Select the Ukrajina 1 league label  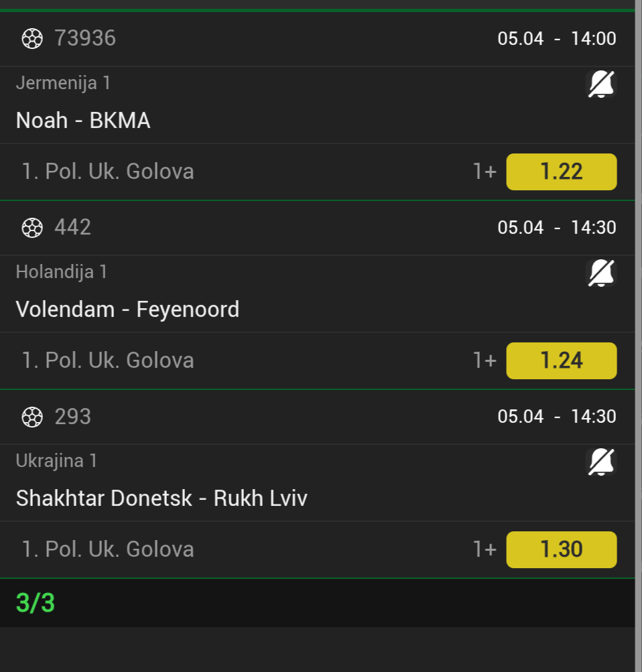pos(57,461)
